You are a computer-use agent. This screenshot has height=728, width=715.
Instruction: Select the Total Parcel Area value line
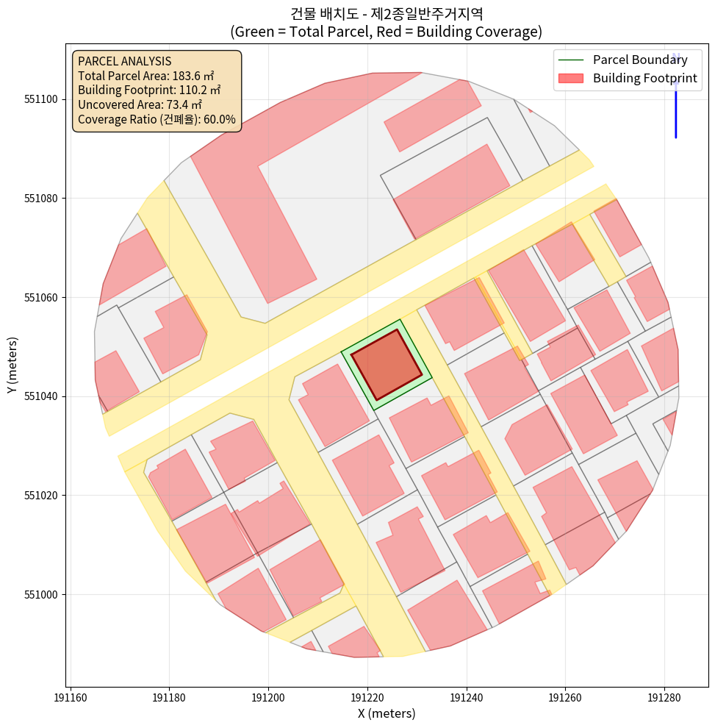click(x=145, y=76)
